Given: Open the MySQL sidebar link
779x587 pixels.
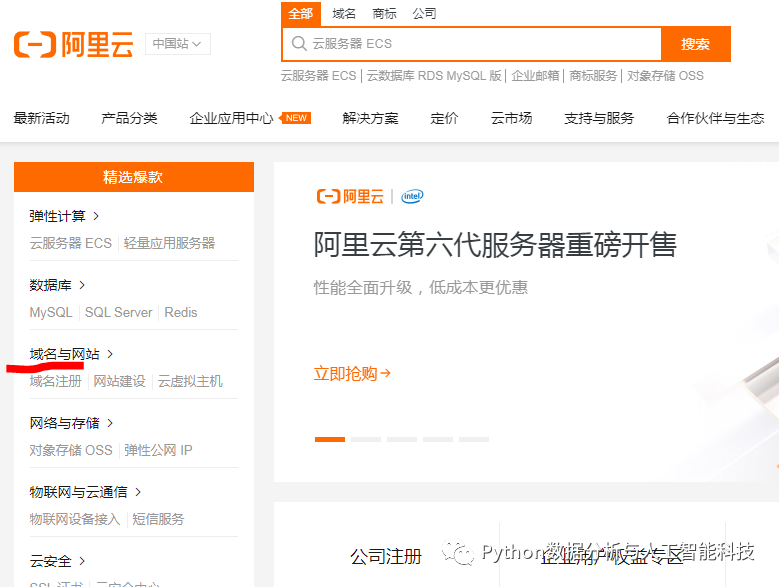Looking at the screenshot, I should 51,312.
